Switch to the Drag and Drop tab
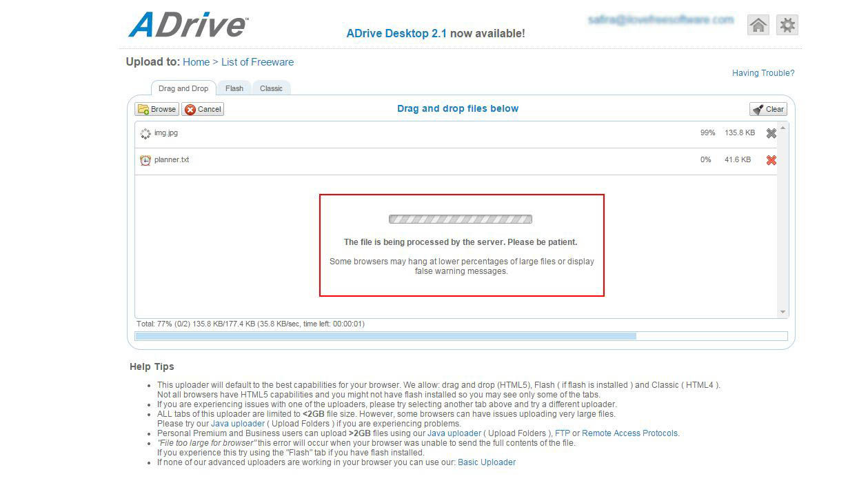The image size is (868, 481). [x=183, y=88]
